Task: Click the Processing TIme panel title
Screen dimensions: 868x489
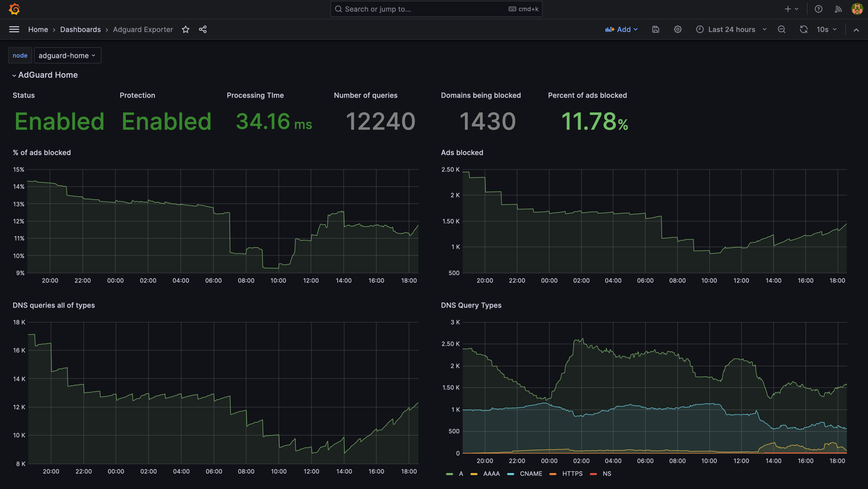Action: tap(255, 95)
